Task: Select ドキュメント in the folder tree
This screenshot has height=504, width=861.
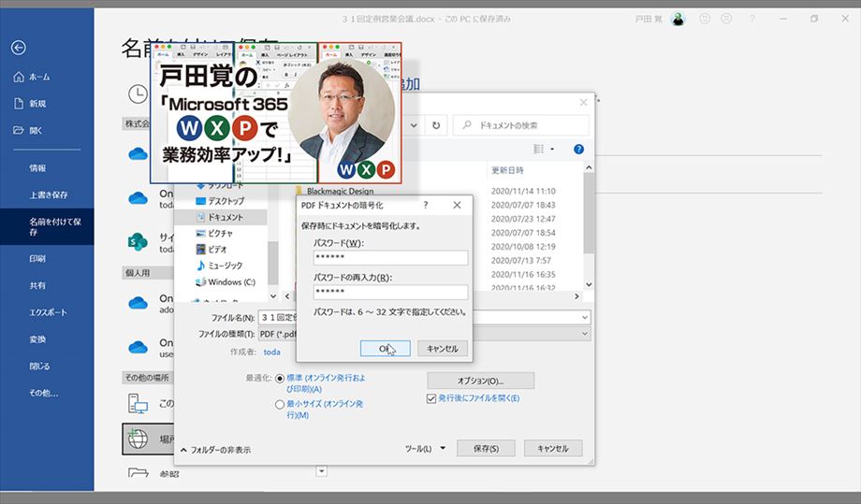Action: [x=220, y=217]
